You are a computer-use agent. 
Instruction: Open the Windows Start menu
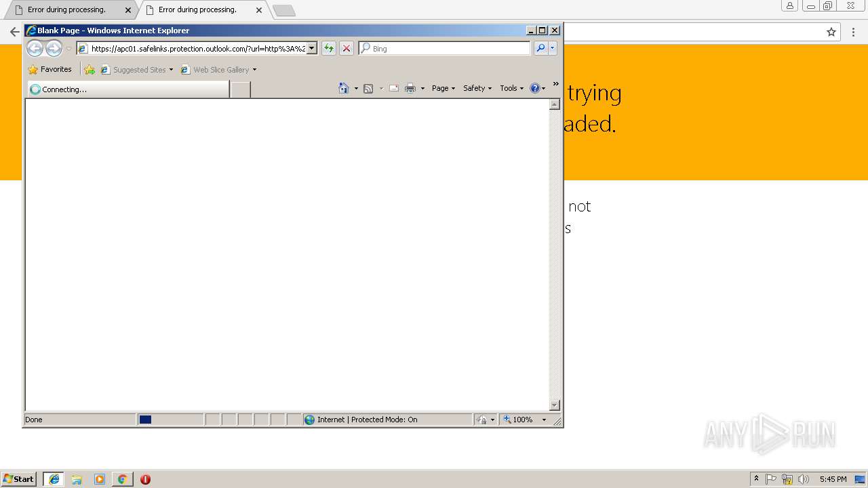point(19,479)
